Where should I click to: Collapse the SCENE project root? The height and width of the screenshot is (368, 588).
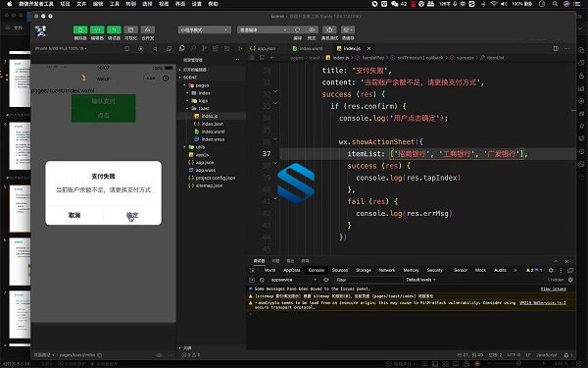(212, 78)
